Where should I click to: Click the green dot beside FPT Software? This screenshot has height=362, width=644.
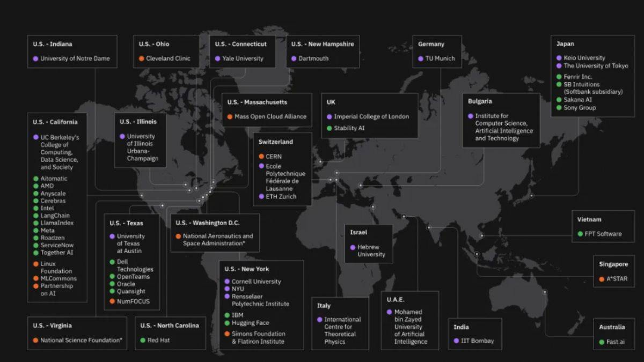click(580, 234)
